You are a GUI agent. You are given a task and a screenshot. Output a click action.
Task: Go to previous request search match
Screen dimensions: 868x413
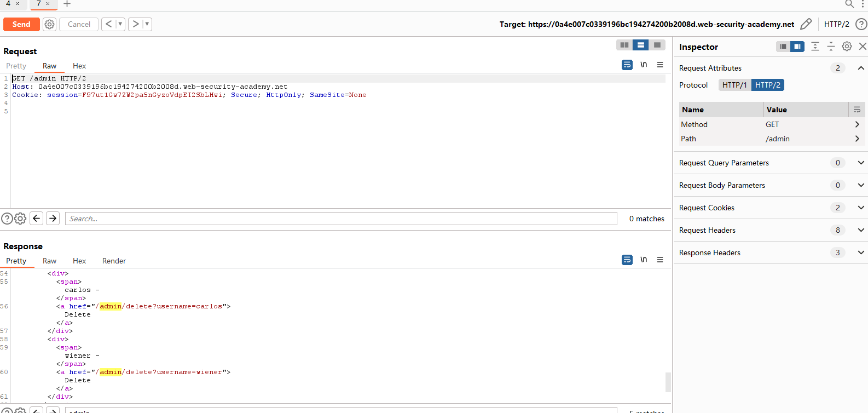click(x=37, y=218)
